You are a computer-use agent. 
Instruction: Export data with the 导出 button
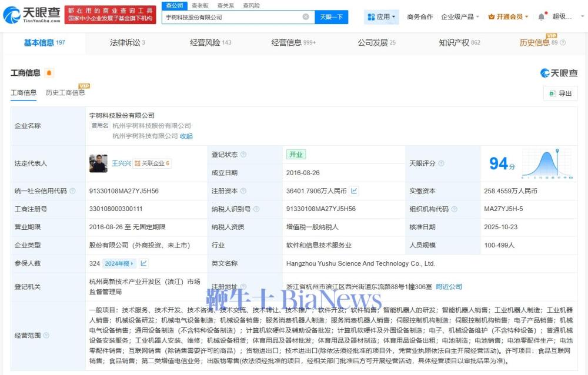(x=560, y=93)
